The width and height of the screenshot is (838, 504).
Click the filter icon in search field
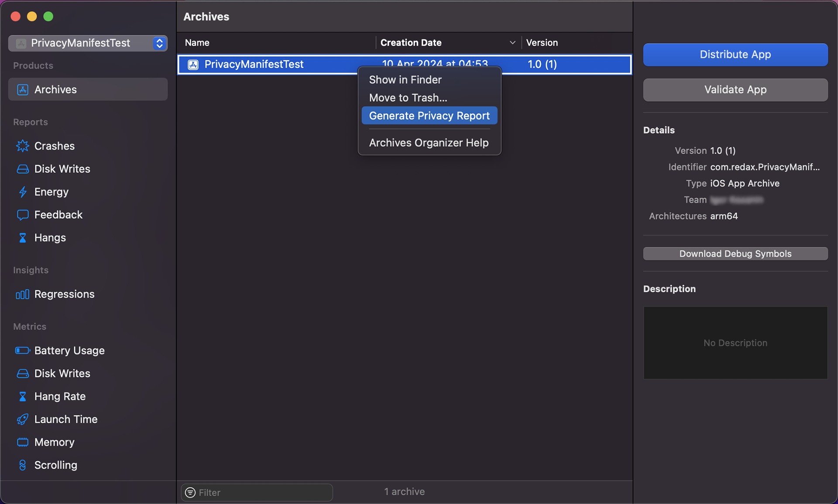[x=190, y=492]
